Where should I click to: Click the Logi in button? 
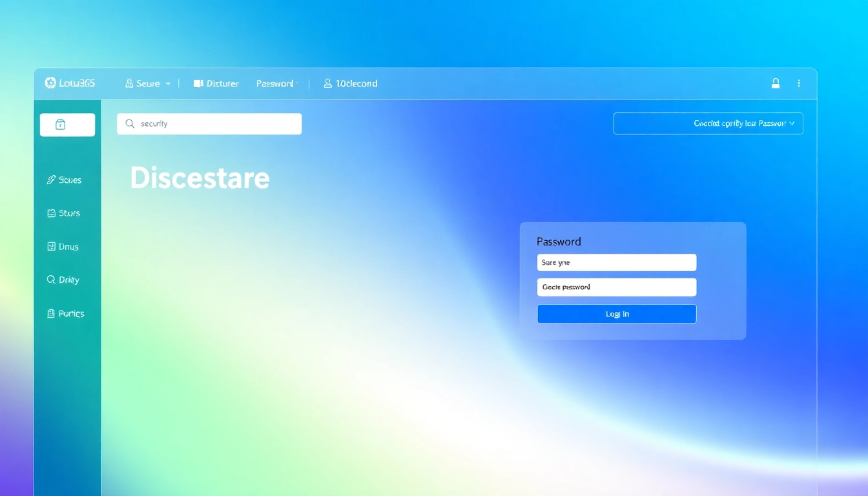617,314
